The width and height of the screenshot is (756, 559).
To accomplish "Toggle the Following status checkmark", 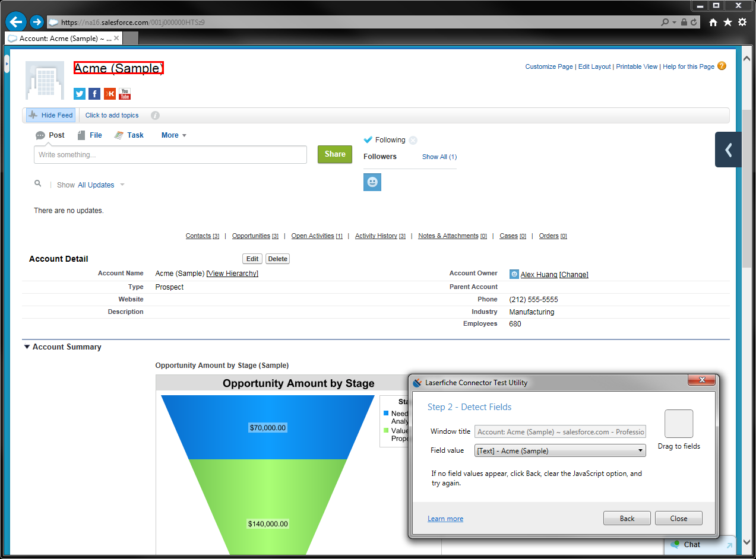I will [x=368, y=140].
